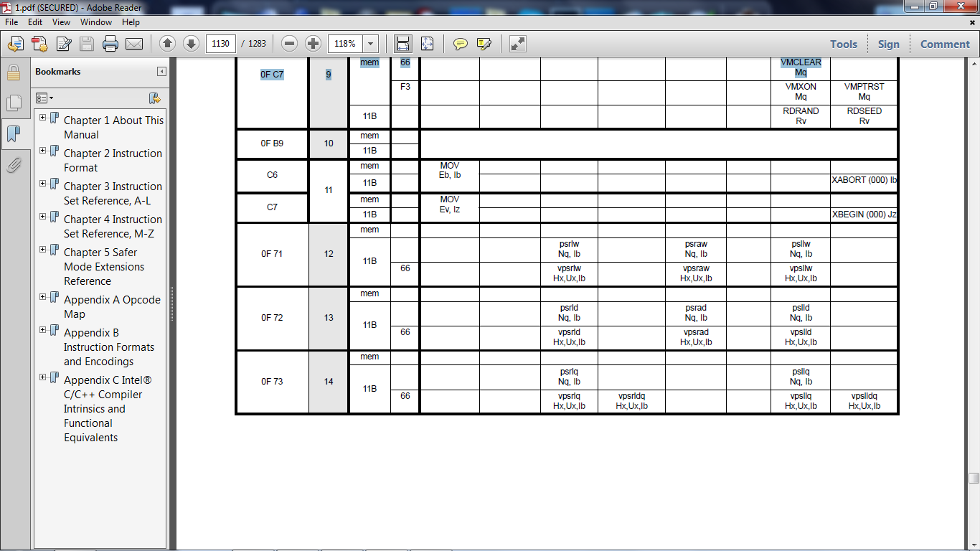Send file as email envelope icon

coord(134,44)
